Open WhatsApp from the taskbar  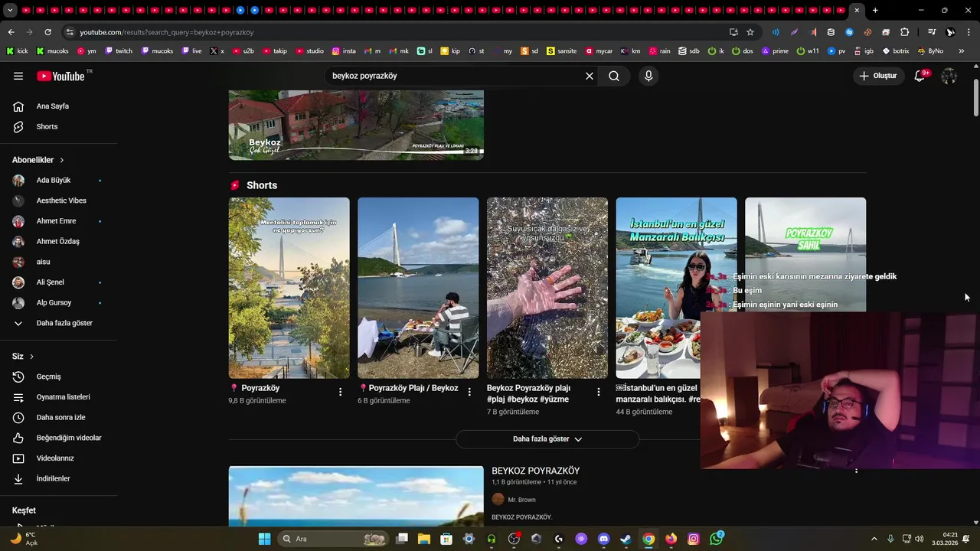(716, 539)
